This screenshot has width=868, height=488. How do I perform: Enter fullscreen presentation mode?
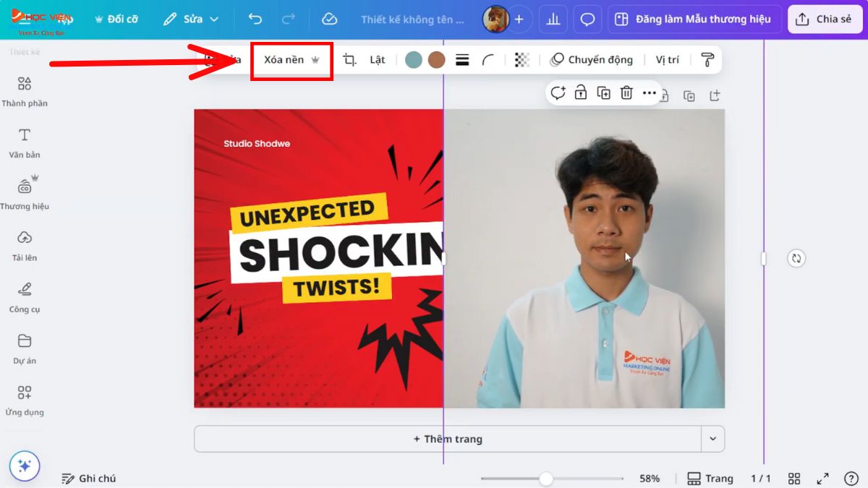coord(823,479)
